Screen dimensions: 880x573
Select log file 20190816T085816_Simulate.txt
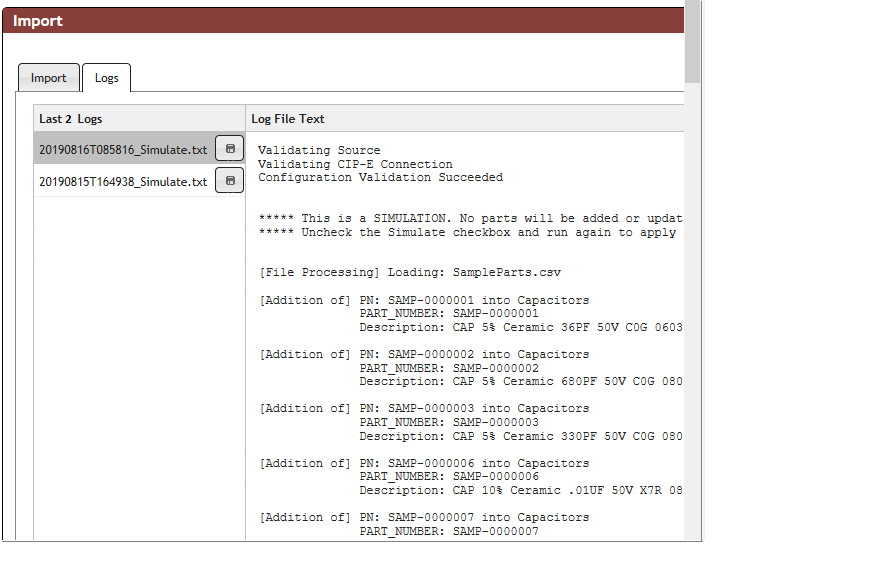[x=123, y=150]
